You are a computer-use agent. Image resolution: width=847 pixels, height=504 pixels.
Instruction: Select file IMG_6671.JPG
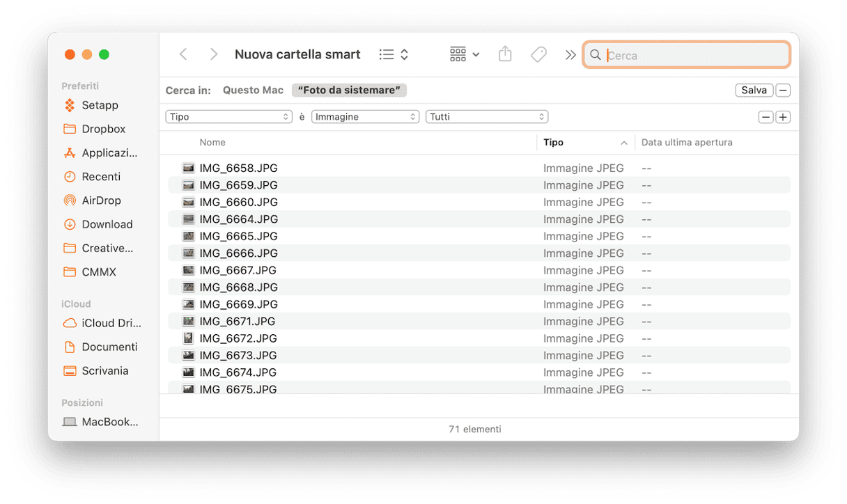point(479,321)
